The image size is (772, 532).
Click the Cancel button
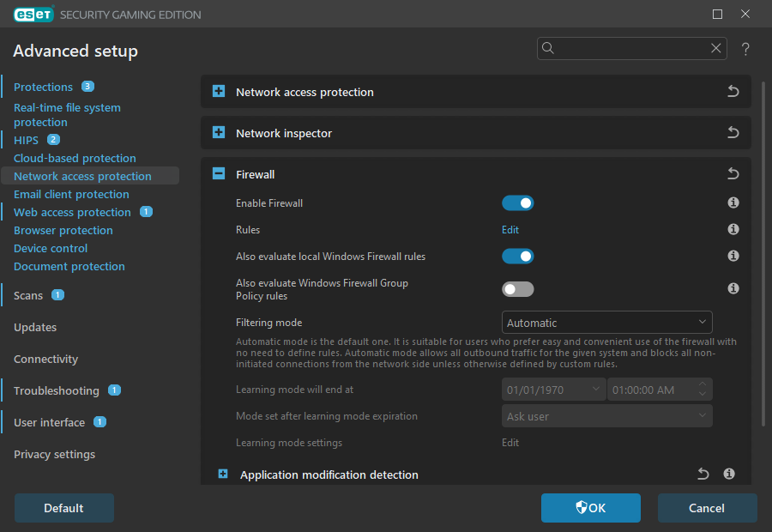[x=707, y=508]
